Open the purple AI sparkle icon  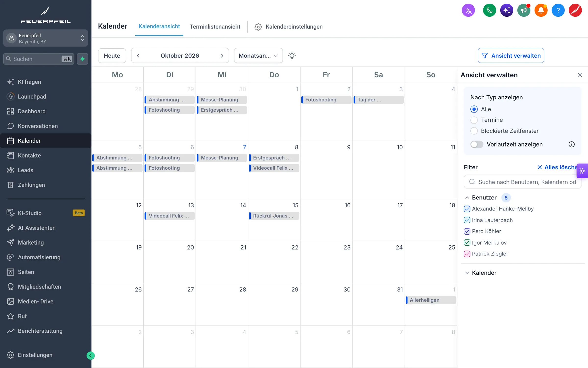[506, 11]
